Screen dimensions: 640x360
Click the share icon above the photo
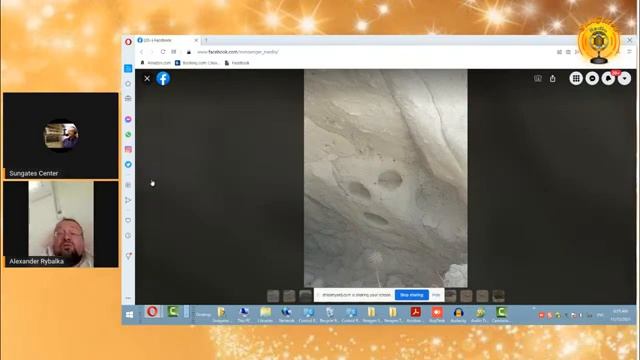[x=553, y=78]
